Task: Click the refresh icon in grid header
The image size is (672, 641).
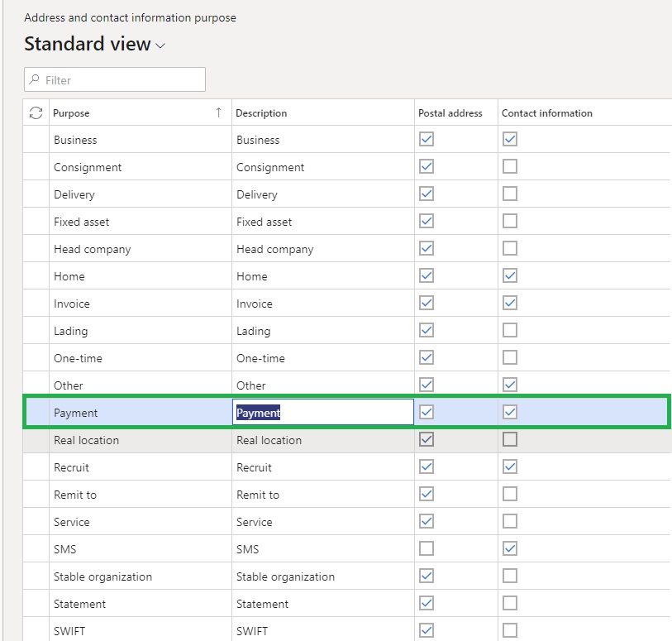Action: click(36, 113)
